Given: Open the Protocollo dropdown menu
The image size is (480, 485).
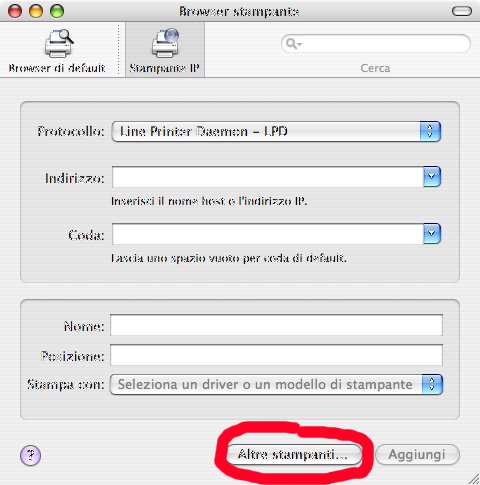Looking at the screenshot, I should 276,132.
